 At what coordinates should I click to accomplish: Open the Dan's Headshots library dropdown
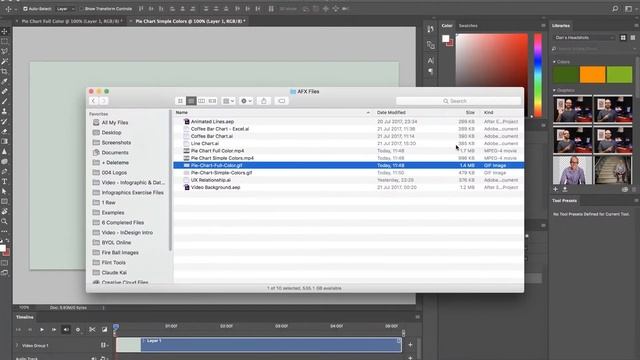pos(584,38)
